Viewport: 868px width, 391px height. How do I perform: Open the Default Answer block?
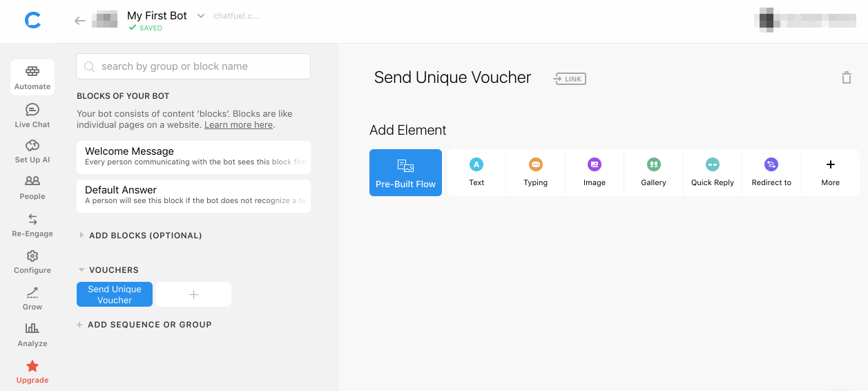[x=193, y=195]
